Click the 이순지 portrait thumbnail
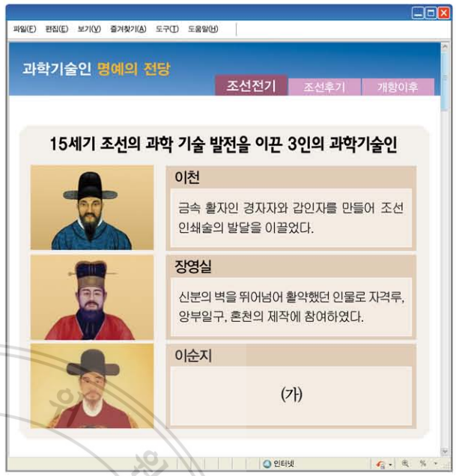Viewport: 456px width, 476px height. click(x=92, y=386)
